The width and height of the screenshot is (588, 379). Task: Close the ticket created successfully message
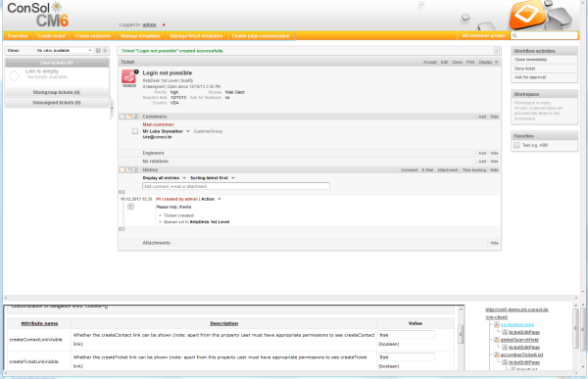pos(497,51)
